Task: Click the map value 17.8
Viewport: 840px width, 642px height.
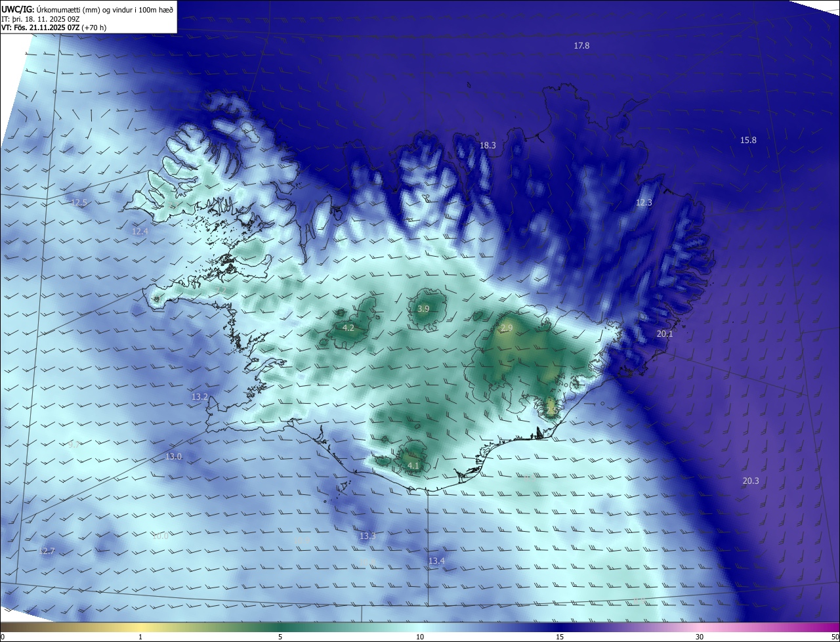Action: pyautogui.click(x=581, y=46)
